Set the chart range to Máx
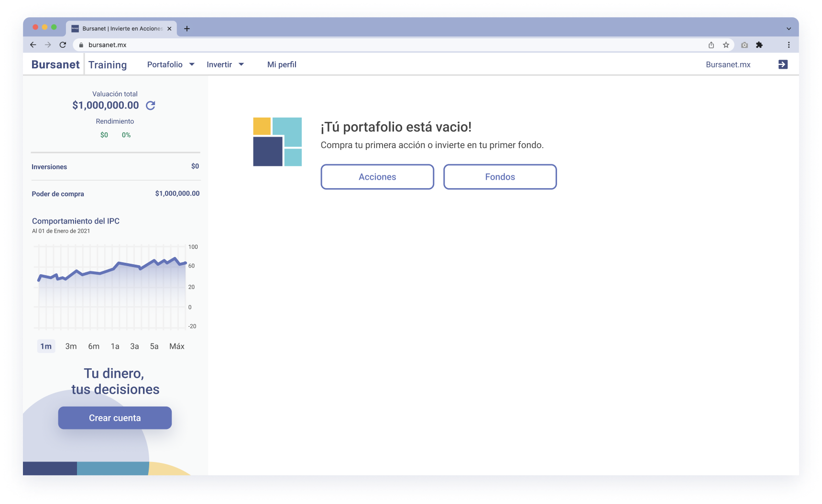The width and height of the screenshot is (822, 504). click(x=176, y=346)
